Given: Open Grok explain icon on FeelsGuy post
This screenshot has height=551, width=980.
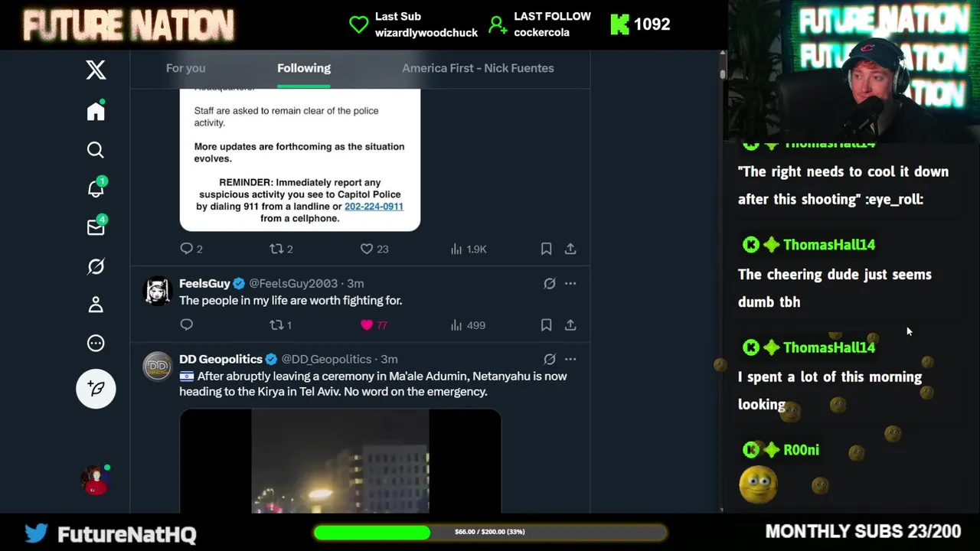Looking at the screenshot, I should pyautogui.click(x=550, y=283).
